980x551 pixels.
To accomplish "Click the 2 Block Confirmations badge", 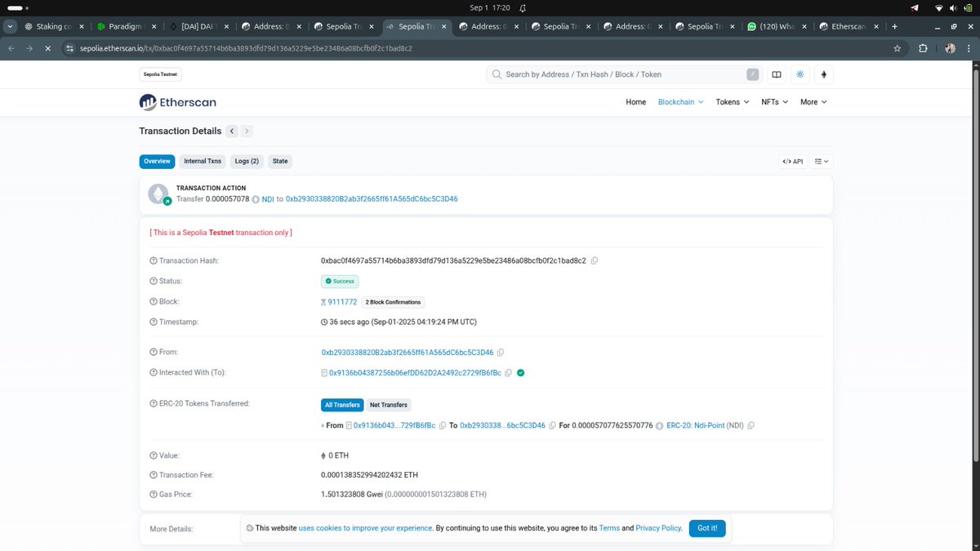I will point(392,302).
